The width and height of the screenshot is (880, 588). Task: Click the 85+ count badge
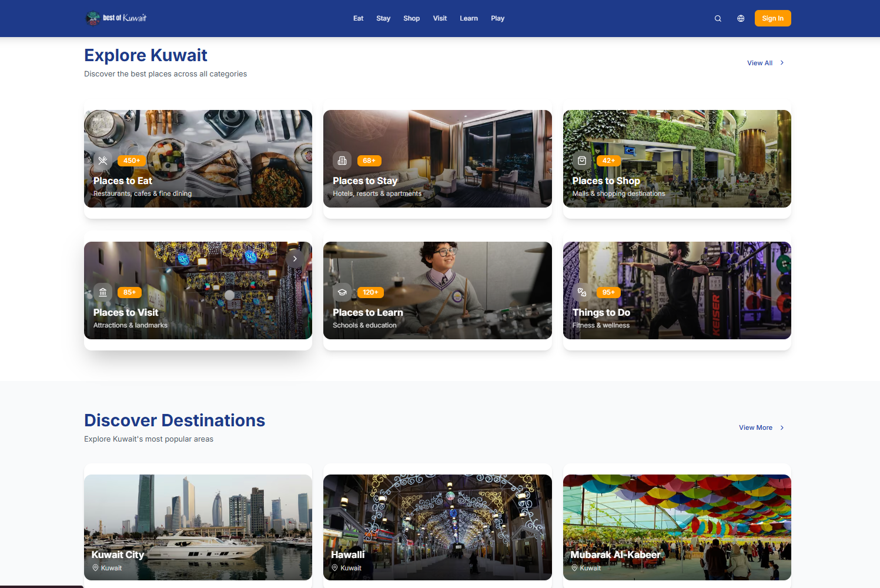(x=129, y=292)
